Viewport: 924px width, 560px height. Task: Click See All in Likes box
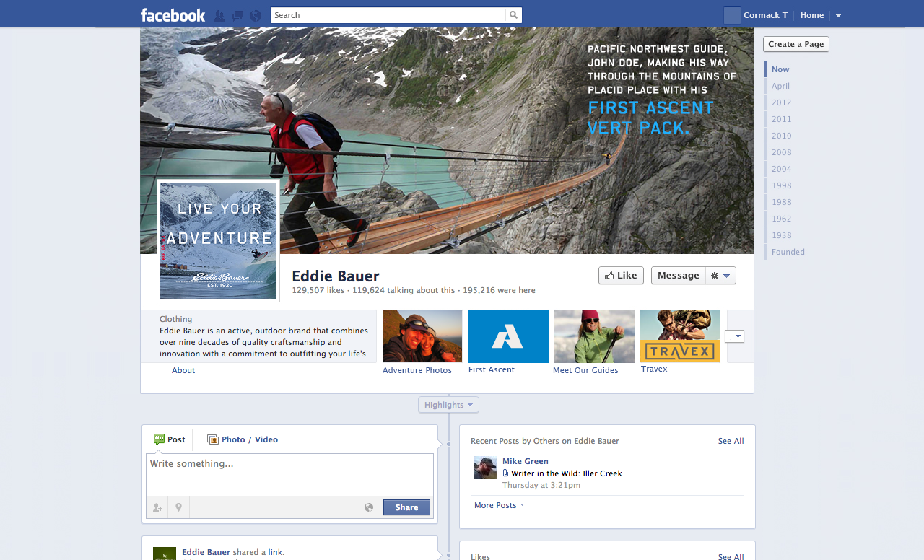(x=731, y=556)
